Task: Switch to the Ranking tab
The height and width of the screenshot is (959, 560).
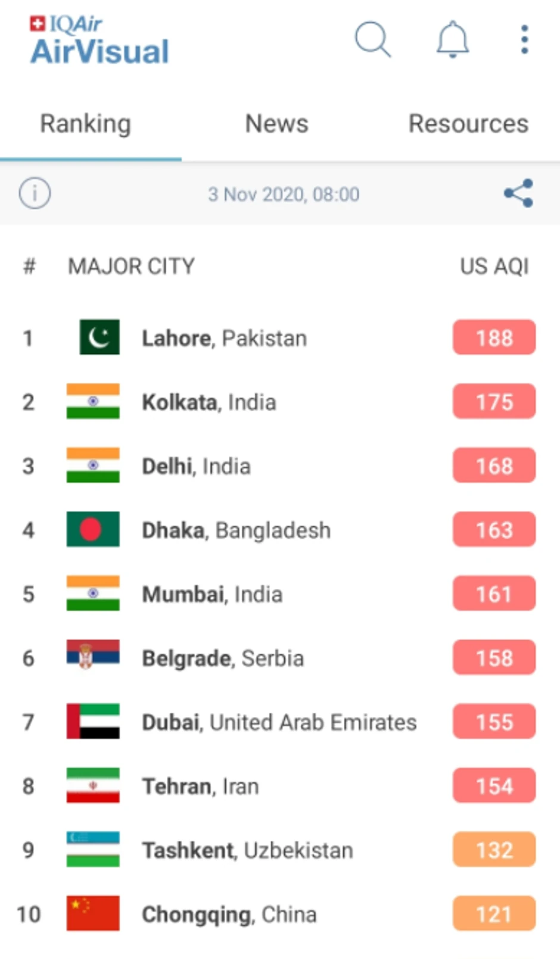Action: 85,124
